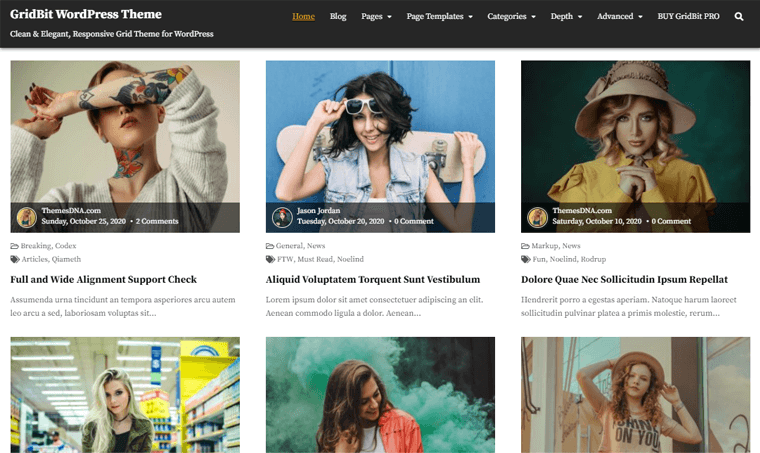Screen dimensions: 760x453
Task: Click excerpt starting Hendrerit porro a egestas
Action: click(x=629, y=306)
